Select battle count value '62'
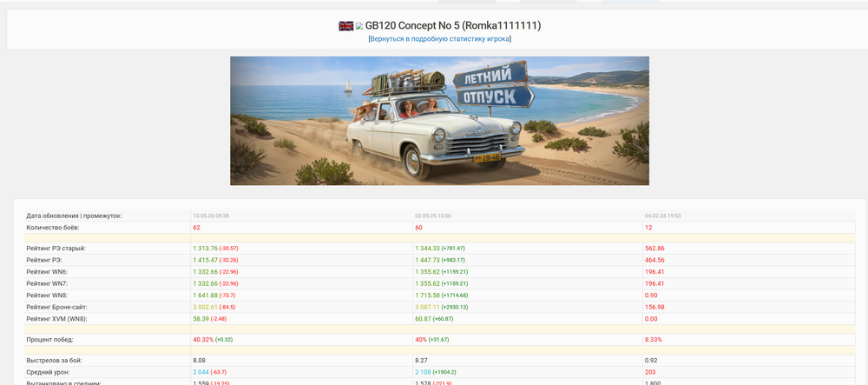This screenshot has height=385, width=868. (x=196, y=228)
